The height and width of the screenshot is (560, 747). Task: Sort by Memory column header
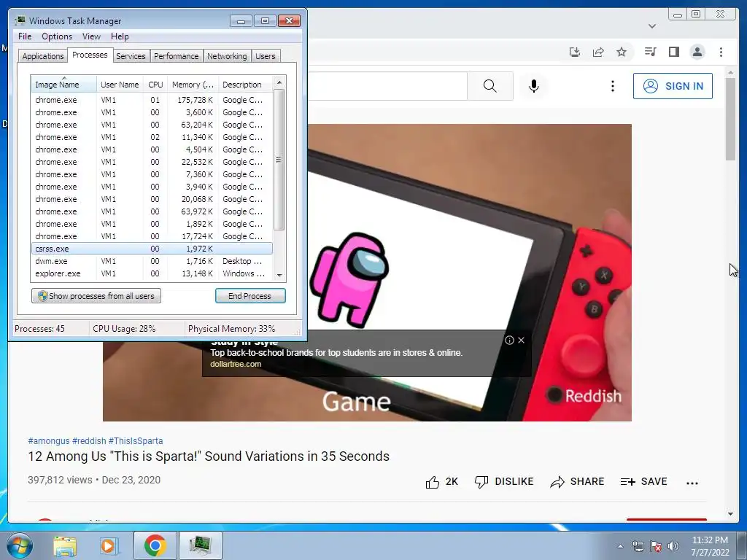tap(193, 85)
